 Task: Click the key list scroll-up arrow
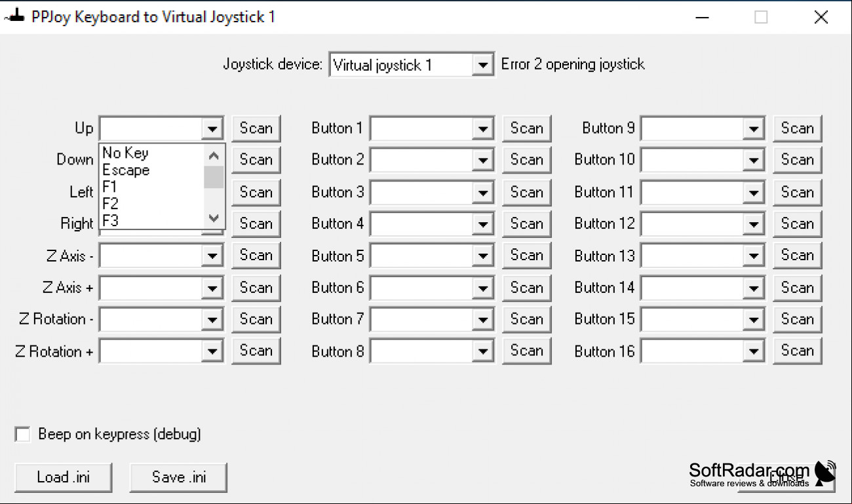214,155
